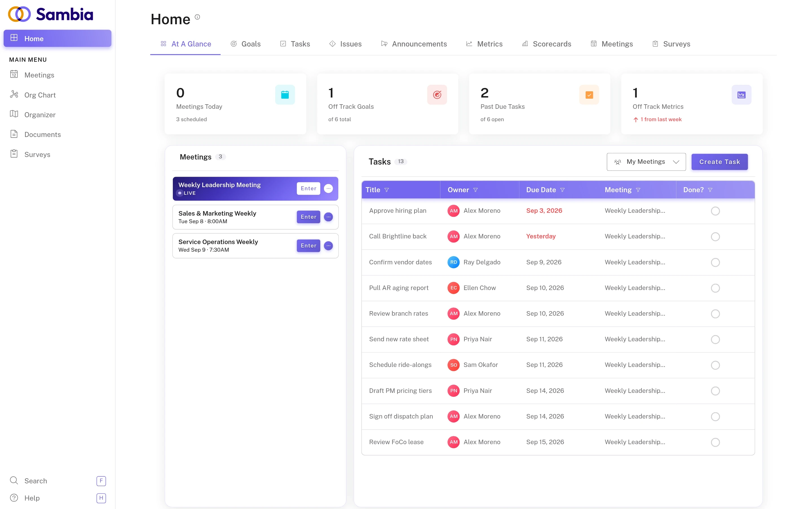The width and height of the screenshot is (812, 509).
Task: Mark Sign off dispatch plan as done
Action: click(x=715, y=417)
